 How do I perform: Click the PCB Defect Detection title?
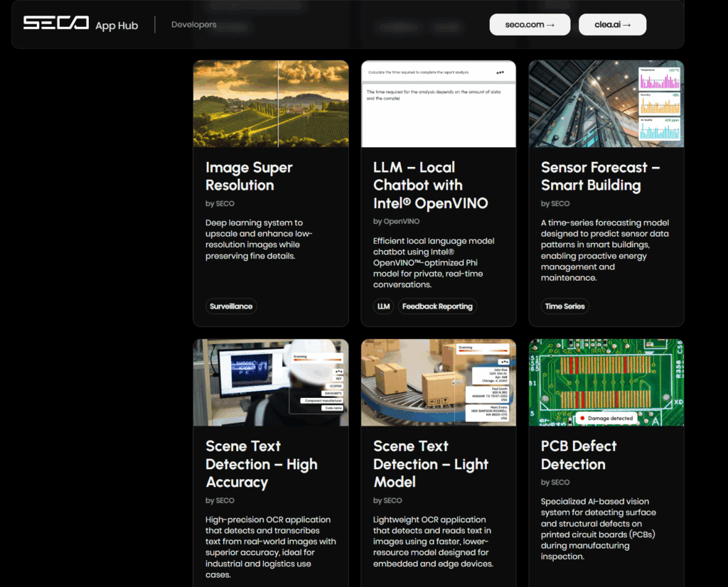tap(579, 456)
